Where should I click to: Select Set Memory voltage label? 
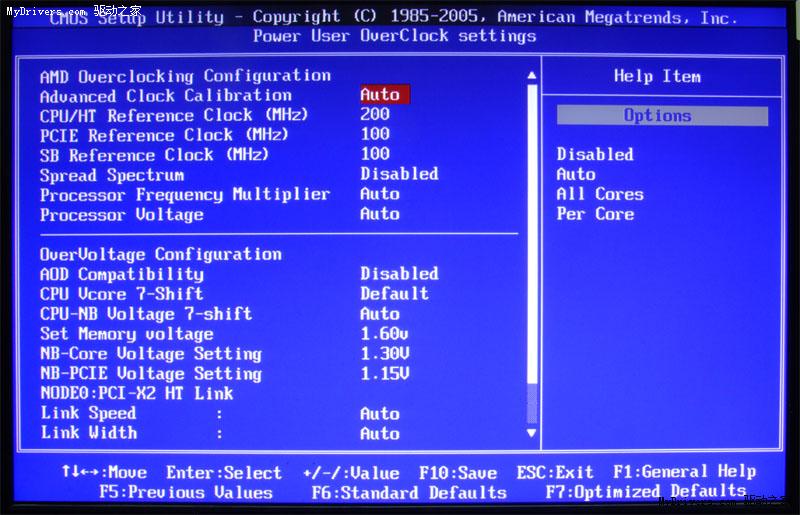pyautogui.click(x=127, y=334)
